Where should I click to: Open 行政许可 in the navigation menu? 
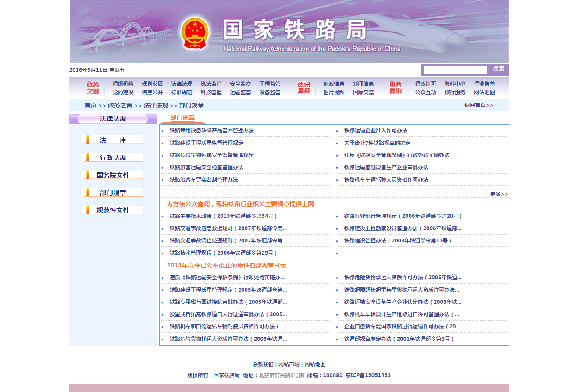point(425,84)
